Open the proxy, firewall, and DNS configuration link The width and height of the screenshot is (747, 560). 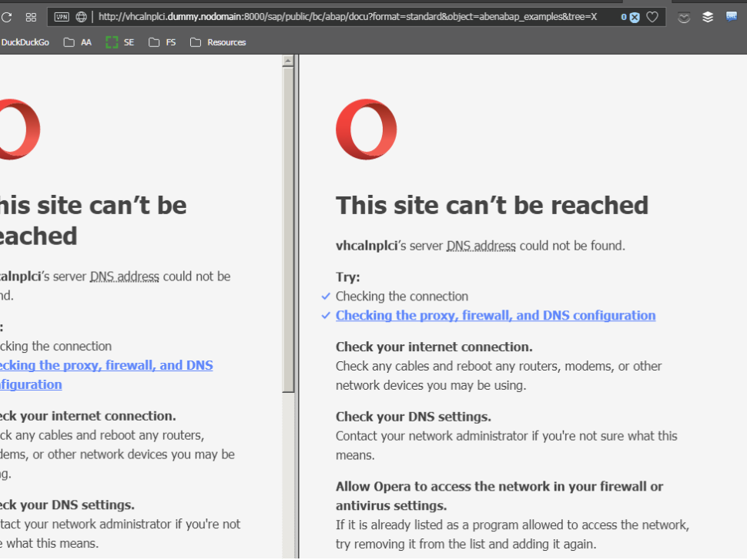coord(495,315)
